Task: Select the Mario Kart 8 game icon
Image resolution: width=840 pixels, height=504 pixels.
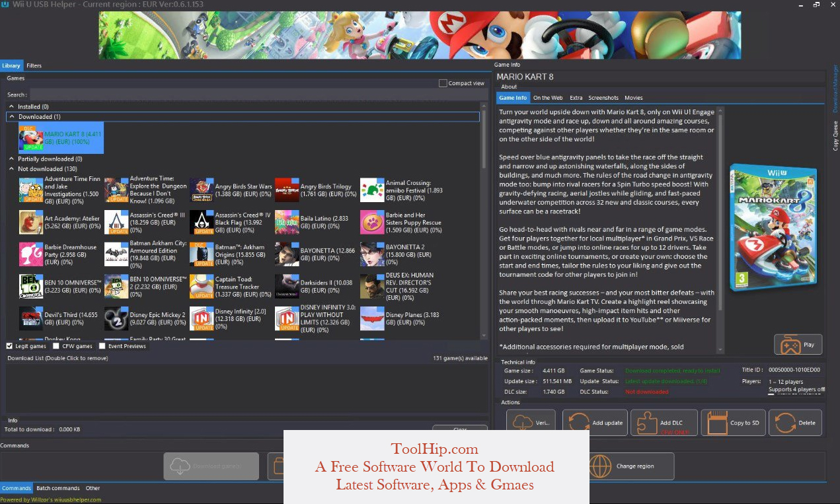Action: 31,137
